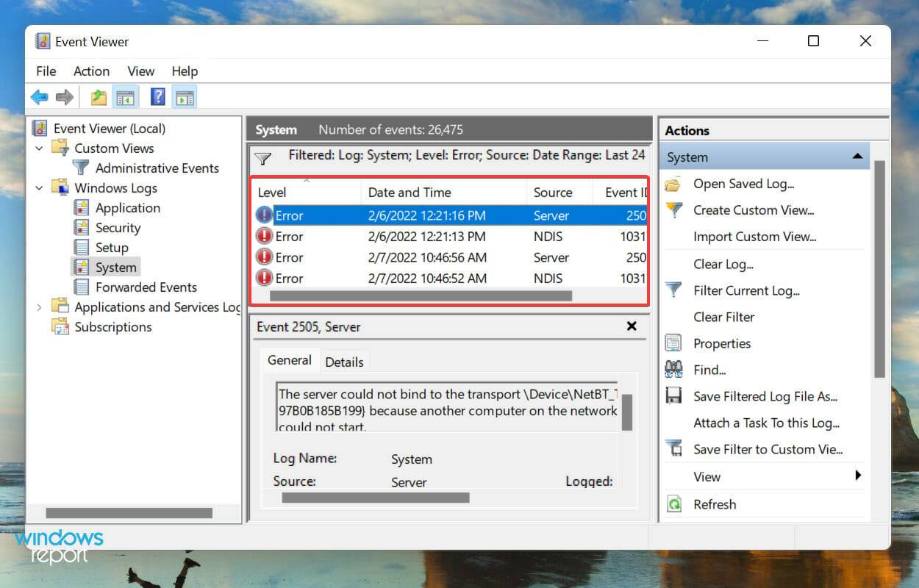Select the System log under Windows Logs

[116, 267]
